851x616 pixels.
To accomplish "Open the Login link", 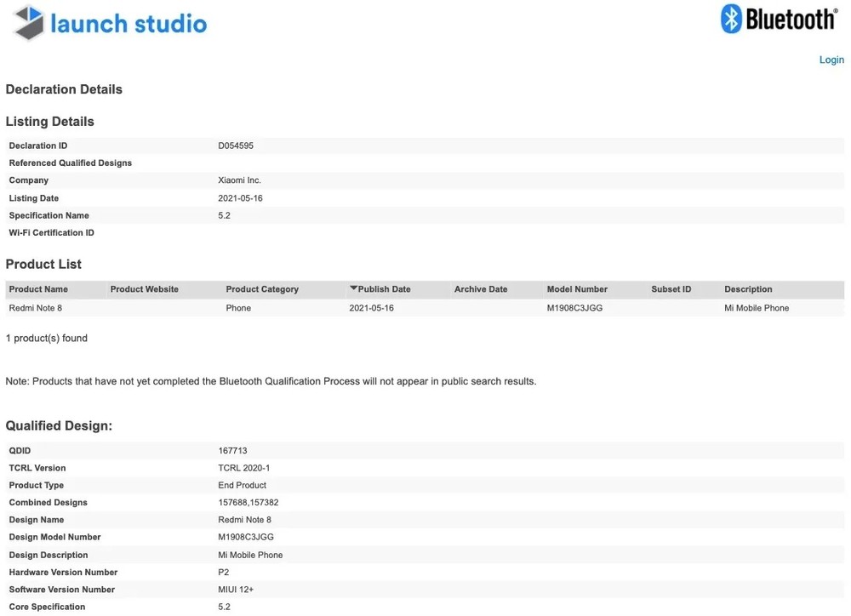I will click(x=831, y=60).
